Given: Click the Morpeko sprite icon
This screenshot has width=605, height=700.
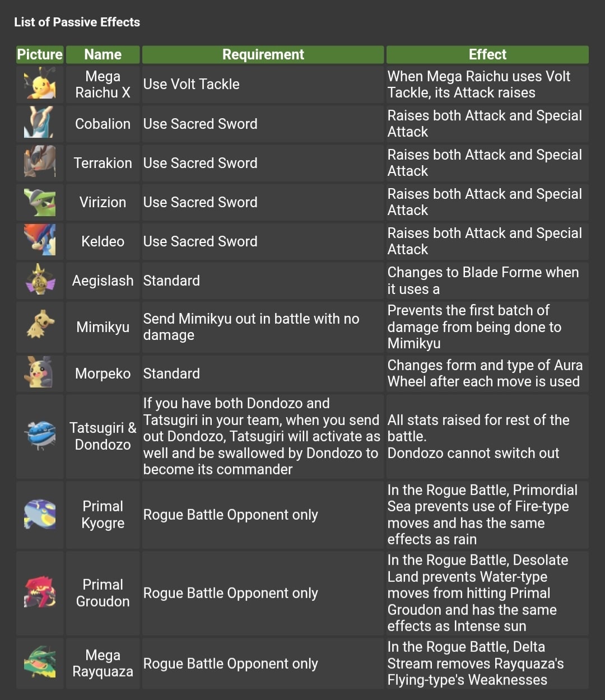Looking at the screenshot, I should pyautogui.click(x=40, y=374).
